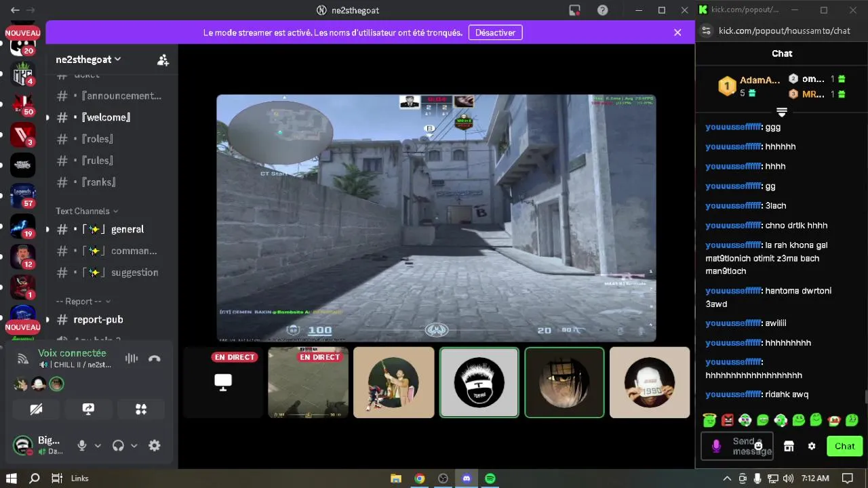The width and height of the screenshot is (868, 488).
Task: Open File Explorer from the taskbar
Action: tap(396, 479)
